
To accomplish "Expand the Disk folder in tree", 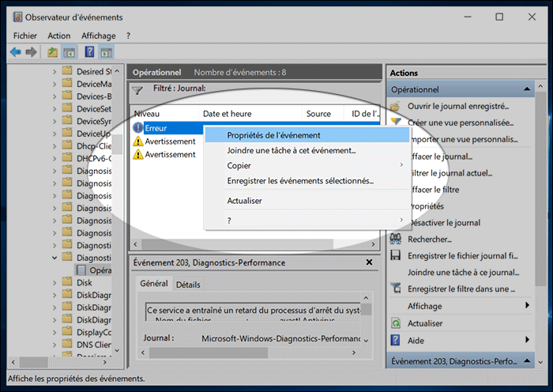I will tap(55, 282).
